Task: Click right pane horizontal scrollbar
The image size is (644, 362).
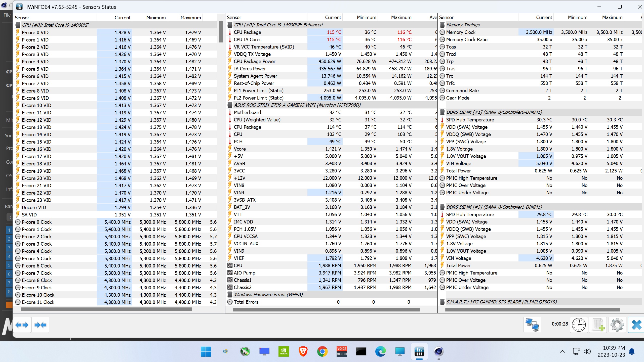Action: point(533,309)
